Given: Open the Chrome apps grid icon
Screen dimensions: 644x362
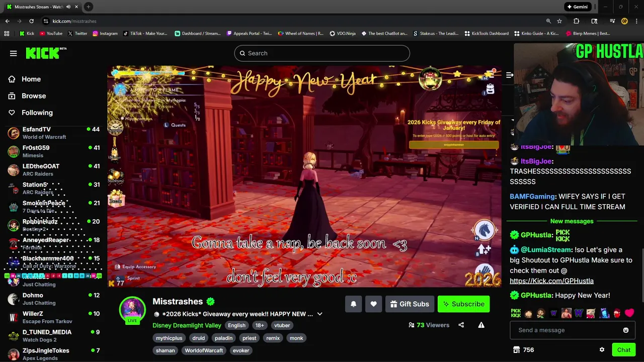Looking at the screenshot, I should pos(7,34).
